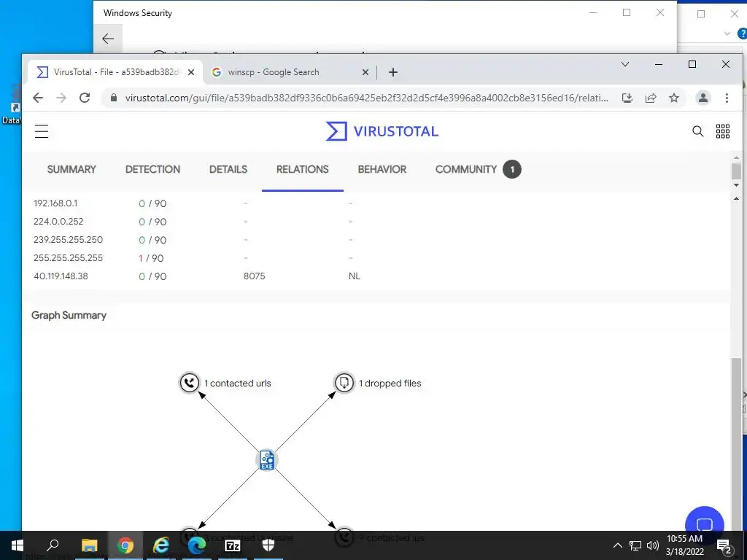Open volume control tray icon
This screenshot has width=747, height=560.
653,545
